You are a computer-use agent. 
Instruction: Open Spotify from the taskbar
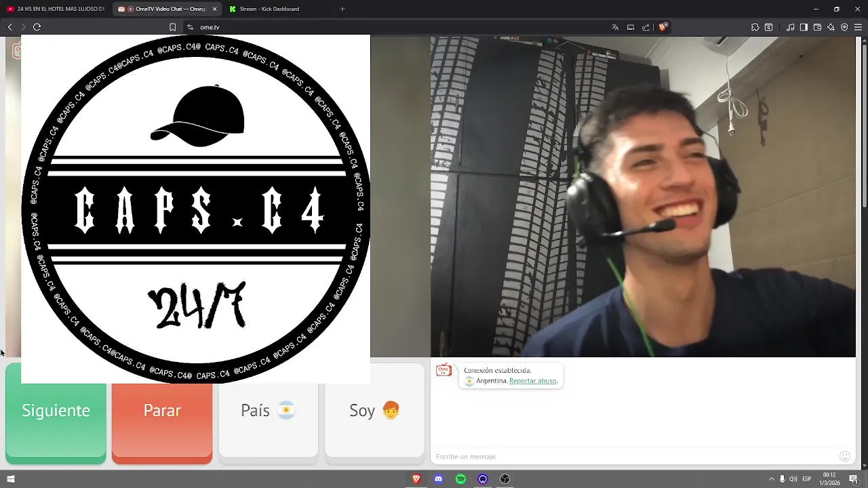(x=460, y=479)
